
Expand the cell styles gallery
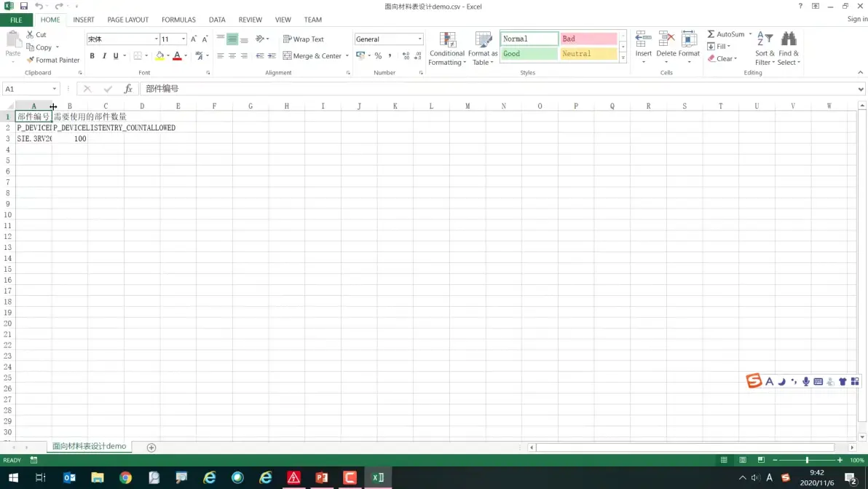[x=623, y=58]
